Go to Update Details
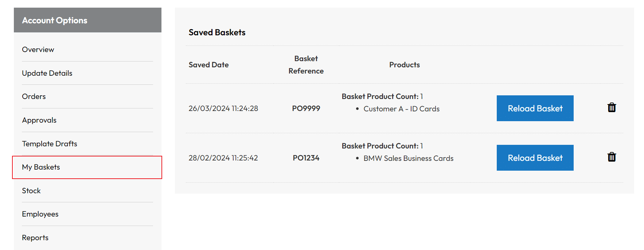 click(x=47, y=73)
